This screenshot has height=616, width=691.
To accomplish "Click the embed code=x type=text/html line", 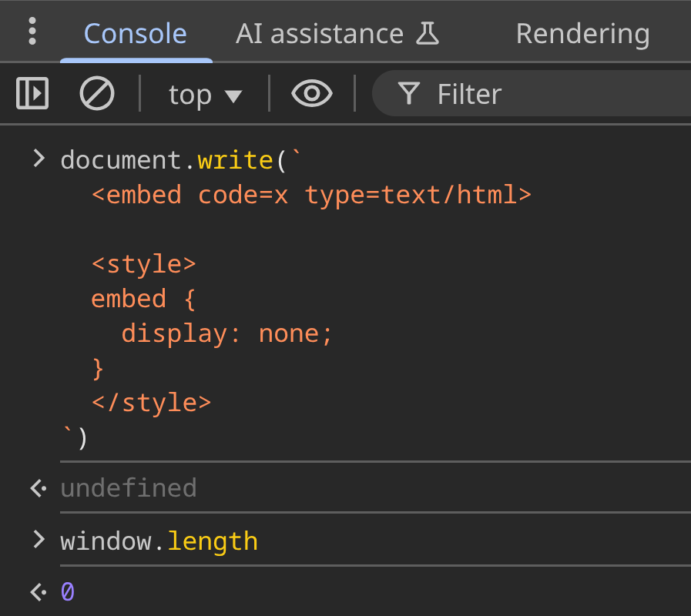I will 311,195.
